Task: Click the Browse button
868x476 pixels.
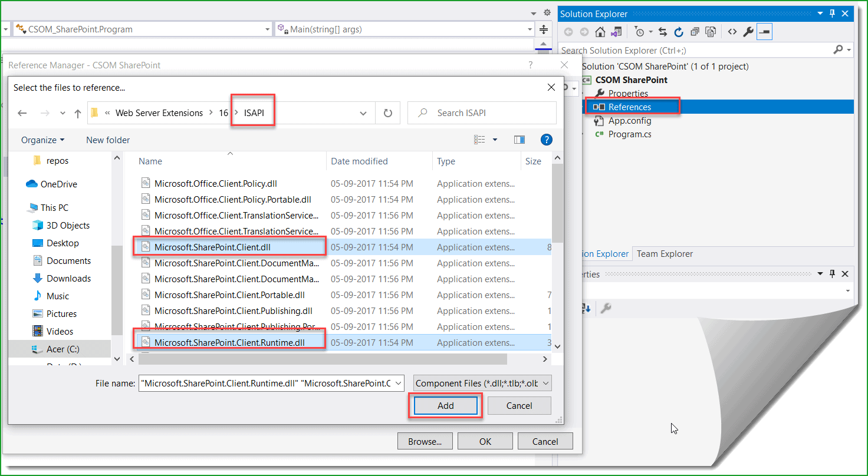Action: (x=425, y=441)
